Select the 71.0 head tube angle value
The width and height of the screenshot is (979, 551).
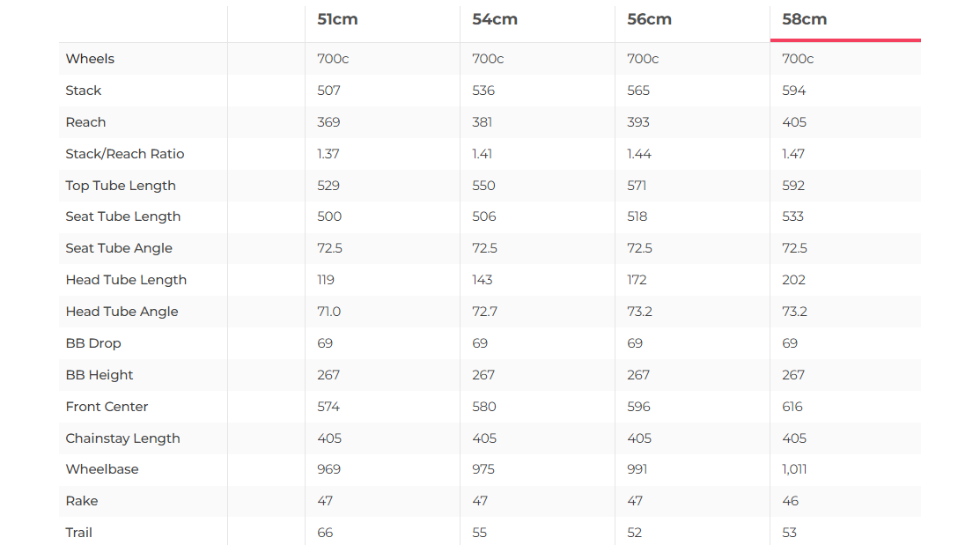pyautogui.click(x=329, y=312)
